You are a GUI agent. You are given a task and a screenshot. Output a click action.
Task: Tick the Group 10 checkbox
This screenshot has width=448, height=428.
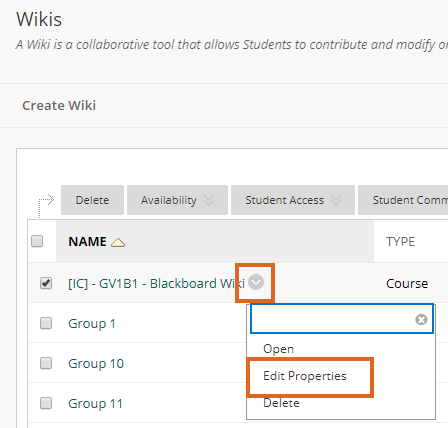coord(46,363)
